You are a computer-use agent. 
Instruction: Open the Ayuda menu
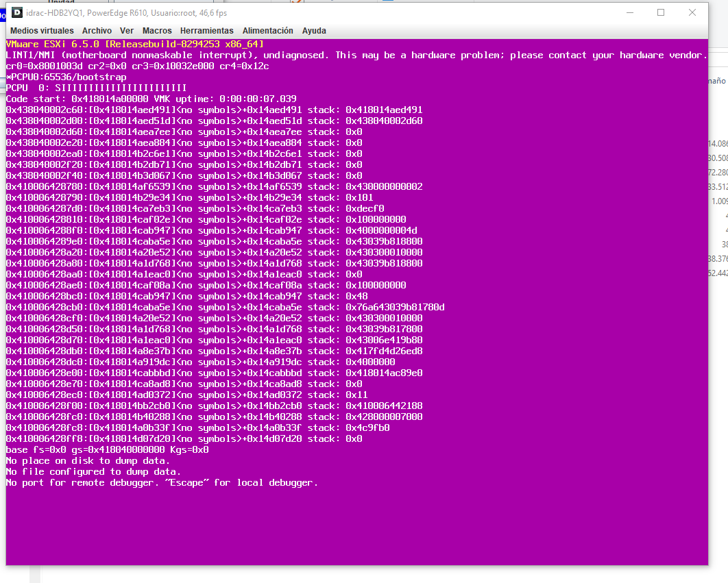314,31
